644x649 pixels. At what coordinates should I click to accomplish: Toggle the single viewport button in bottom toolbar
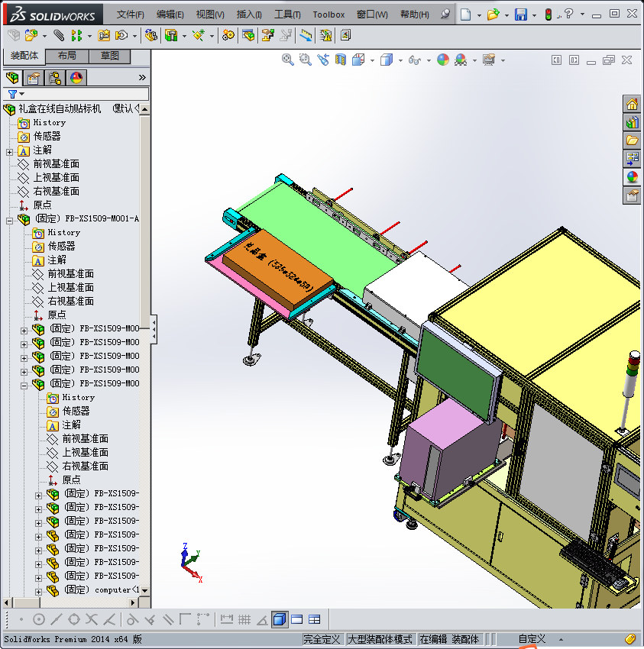[x=297, y=619]
